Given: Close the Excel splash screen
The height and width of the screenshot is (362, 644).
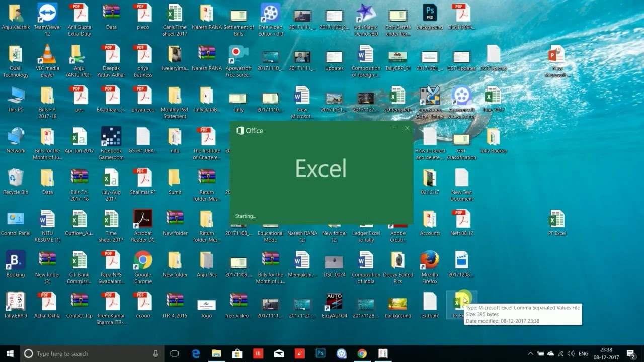Looking at the screenshot, I should (407, 128).
